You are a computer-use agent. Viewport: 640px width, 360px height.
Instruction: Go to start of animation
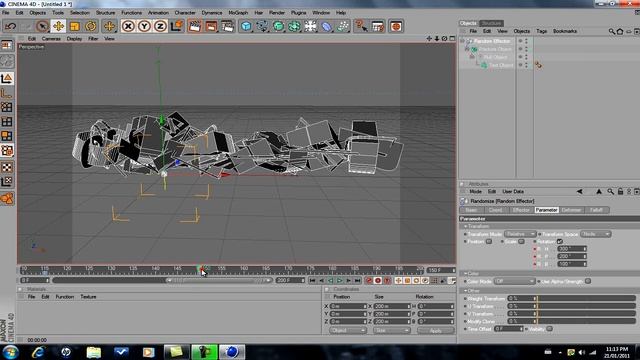pyautogui.click(x=313, y=281)
